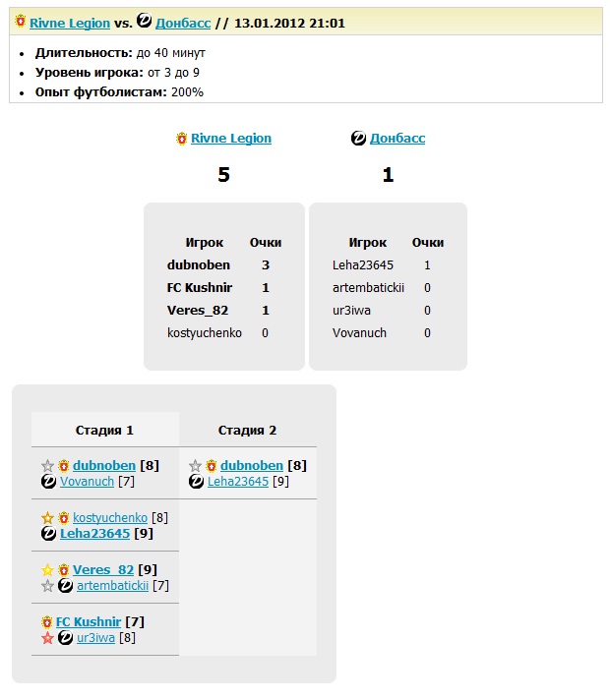Click the Rivne Legion crest above score 5
The image size is (610, 700).
[x=181, y=139]
